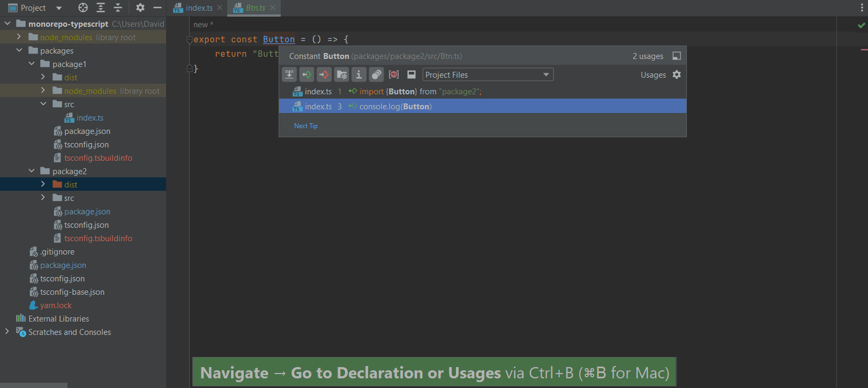Click Open in Find Tool Window icon beside '2 usages'
The width and height of the screenshot is (868, 388).
(677, 56)
